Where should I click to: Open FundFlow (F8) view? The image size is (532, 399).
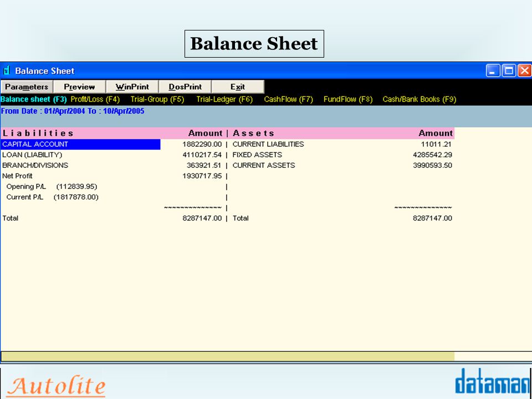click(x=348, y=99)
